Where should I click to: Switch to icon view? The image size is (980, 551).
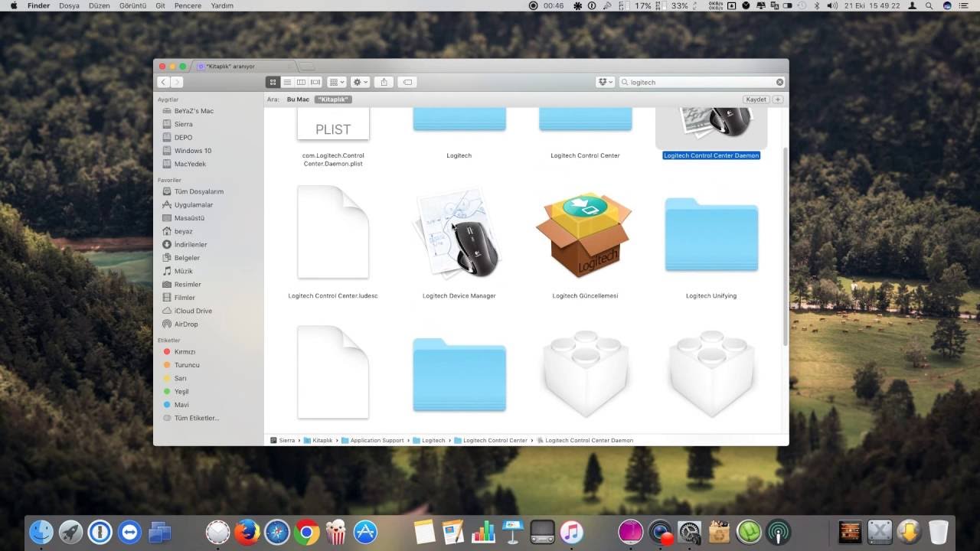[x=273, y=82]
